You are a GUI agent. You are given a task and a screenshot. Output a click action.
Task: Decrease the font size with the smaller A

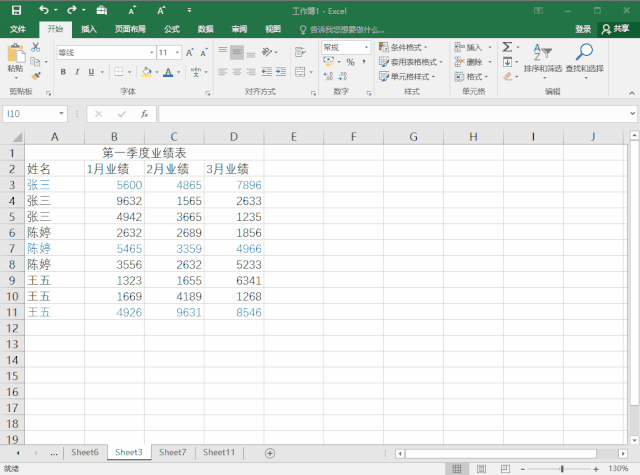(204, 52)
